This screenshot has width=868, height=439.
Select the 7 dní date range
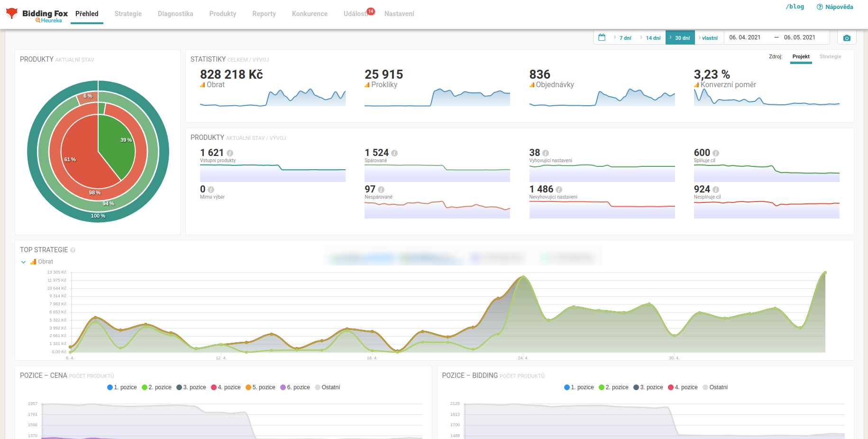(622, 38)
